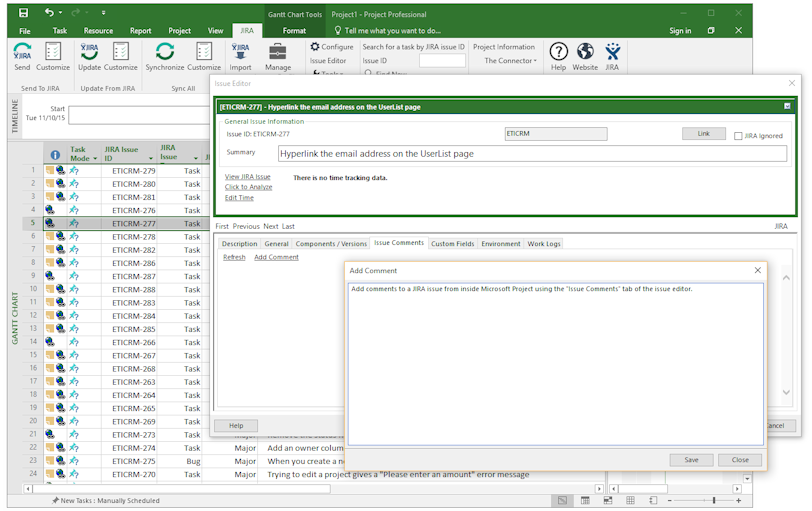
Task: Open the Format ribbon tab
Action: point(294,31)
